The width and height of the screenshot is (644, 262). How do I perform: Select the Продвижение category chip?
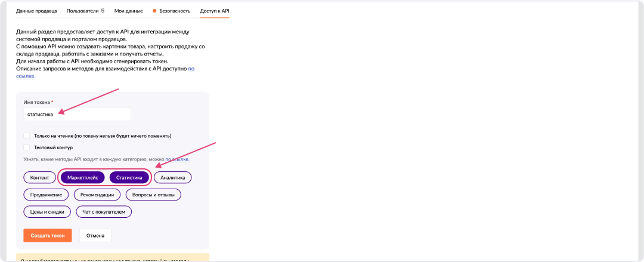coord(47,195)
